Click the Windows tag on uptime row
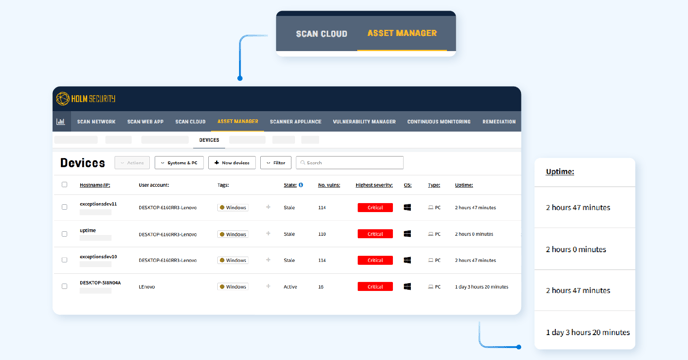The height and width of the screenshot is (360, 688). tap(233, 234)
